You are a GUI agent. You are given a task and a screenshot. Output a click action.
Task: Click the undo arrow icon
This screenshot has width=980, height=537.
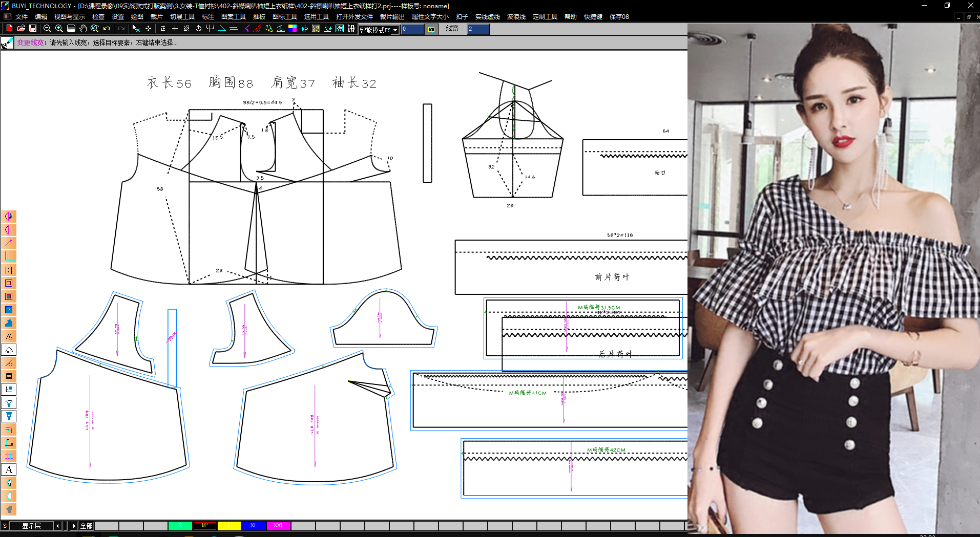point(107,29)
